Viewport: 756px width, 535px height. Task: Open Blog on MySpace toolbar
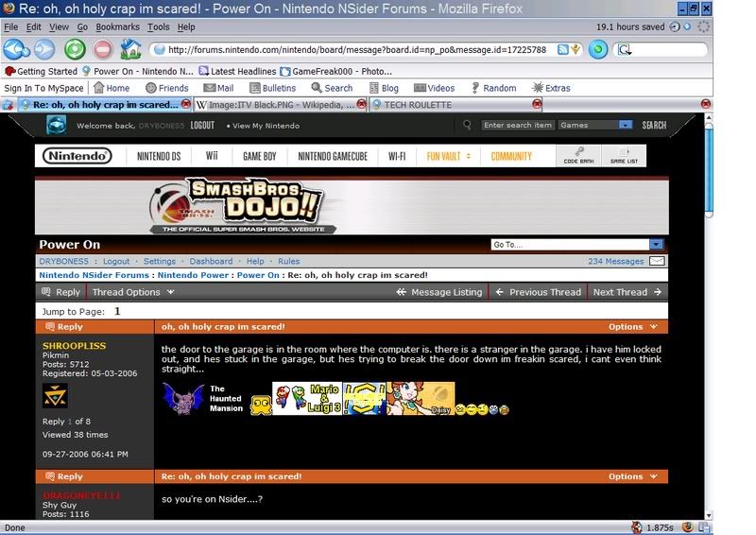point(384,88)
